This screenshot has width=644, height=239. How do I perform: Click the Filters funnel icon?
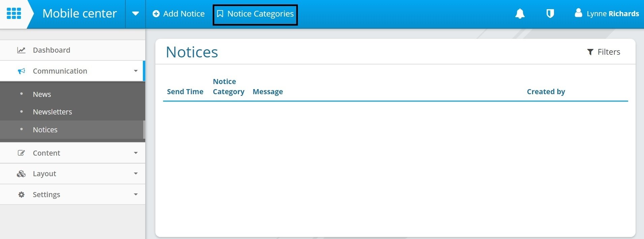coord(590,52)
